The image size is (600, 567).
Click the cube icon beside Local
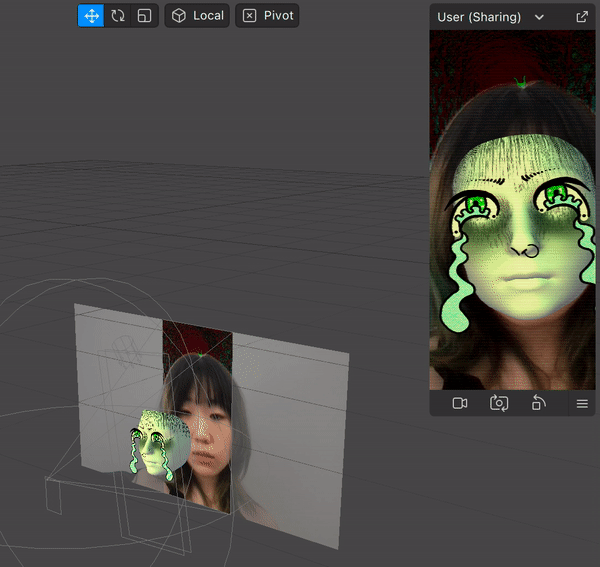click(x=178, y=16)
